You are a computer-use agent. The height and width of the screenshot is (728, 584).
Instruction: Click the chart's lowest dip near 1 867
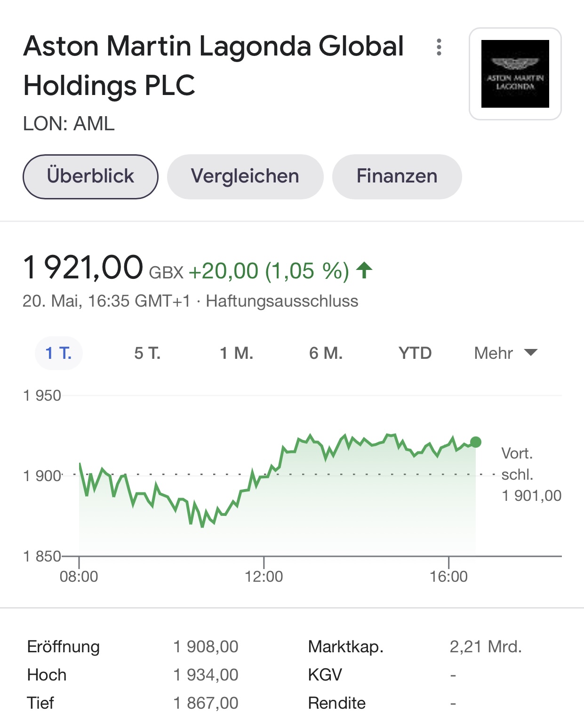[202, 526]
